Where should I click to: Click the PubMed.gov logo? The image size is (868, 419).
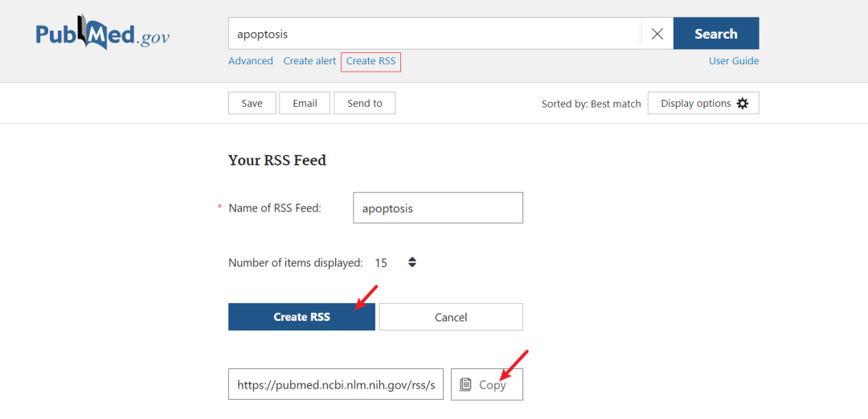pyautogui.click(x=102, y=35)
